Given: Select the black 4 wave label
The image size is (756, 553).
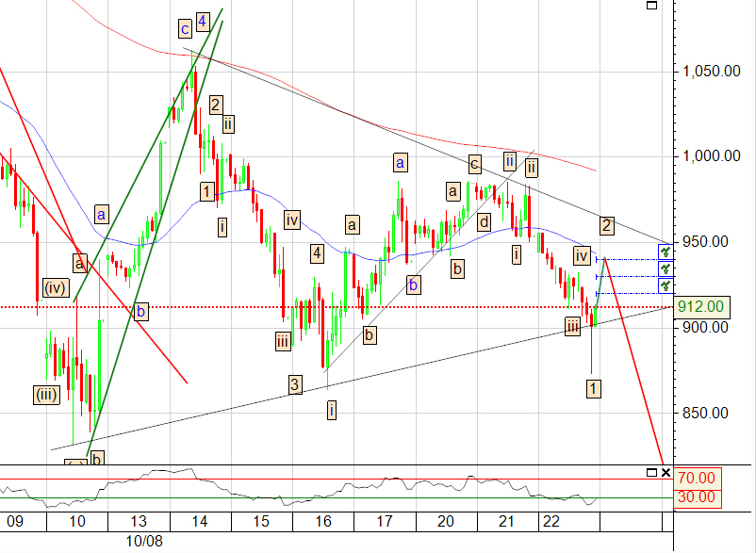Looking at the screenshot, I should 317,253.
